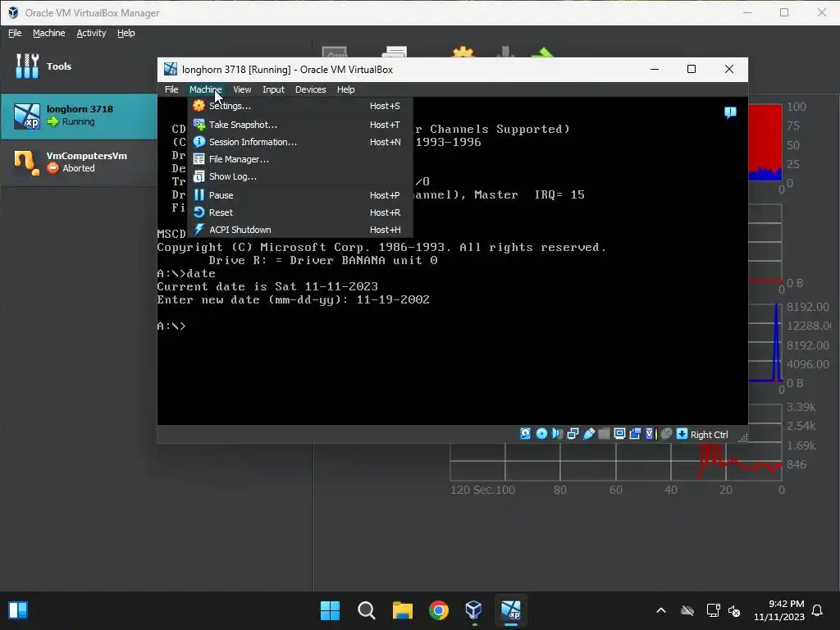Switch to VirtualBox Manager taskbar icon
The image size is (840, 630).
click(474, 610)
